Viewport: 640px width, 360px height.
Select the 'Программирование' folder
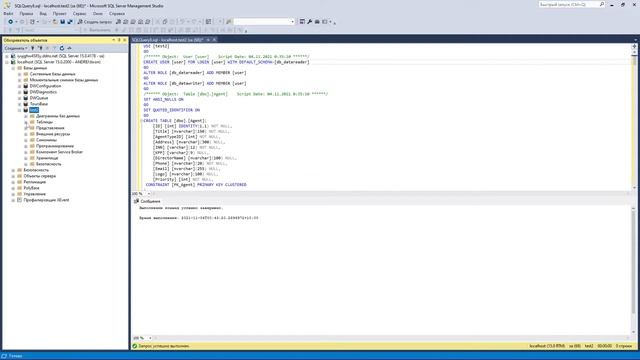click(55, 146)
